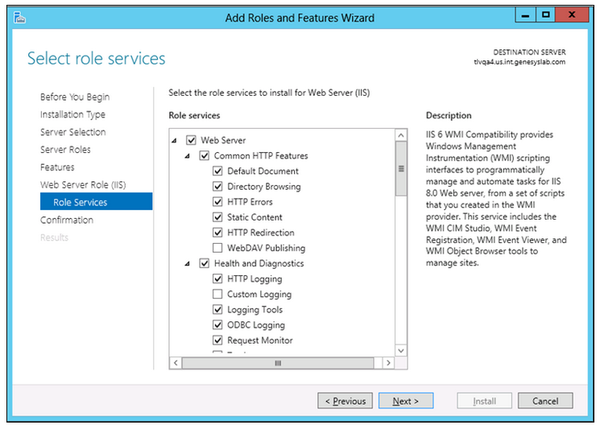The height and width of the screenshot is (429, 600).
Task: Select the Custom Logging label
Action: [x=259, y=294]
